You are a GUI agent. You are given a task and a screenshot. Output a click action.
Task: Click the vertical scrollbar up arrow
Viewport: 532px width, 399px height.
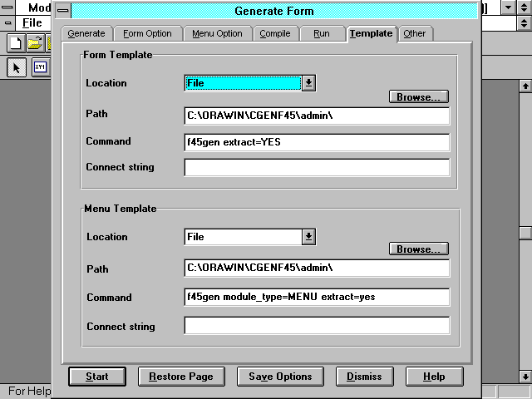[525, 85]
